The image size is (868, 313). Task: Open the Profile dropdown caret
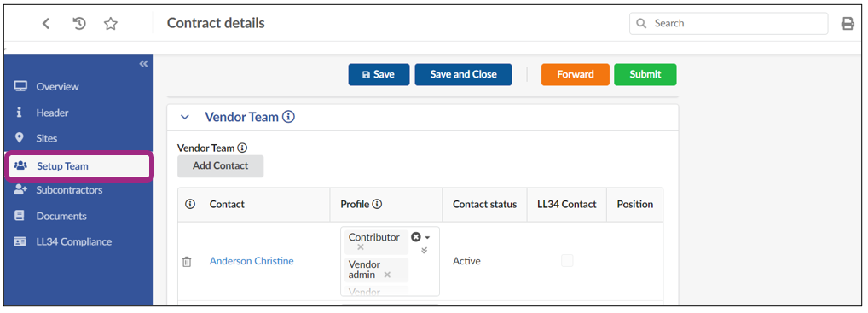click(427, 238)
